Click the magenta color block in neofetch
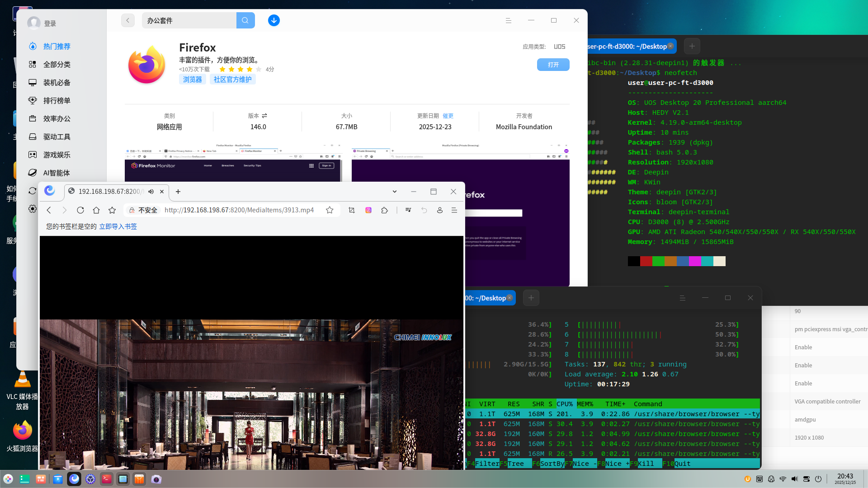This screenshot has height=488, width=868. click(695, 261)
